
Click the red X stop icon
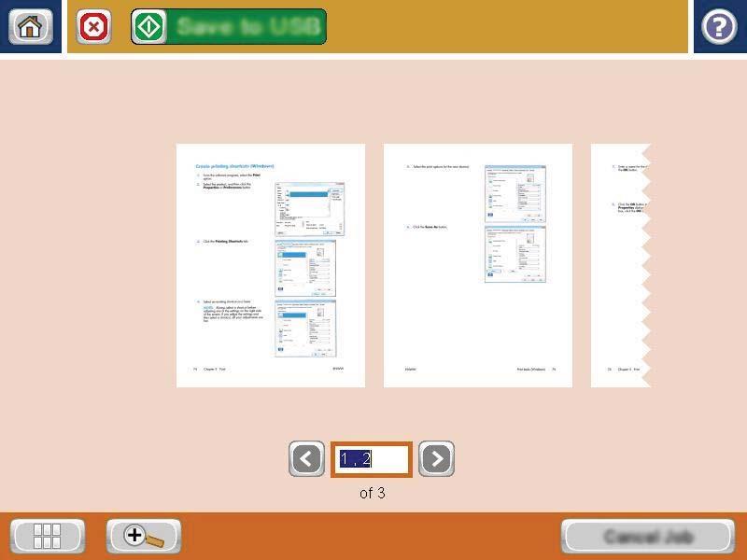tap(94, 27)
